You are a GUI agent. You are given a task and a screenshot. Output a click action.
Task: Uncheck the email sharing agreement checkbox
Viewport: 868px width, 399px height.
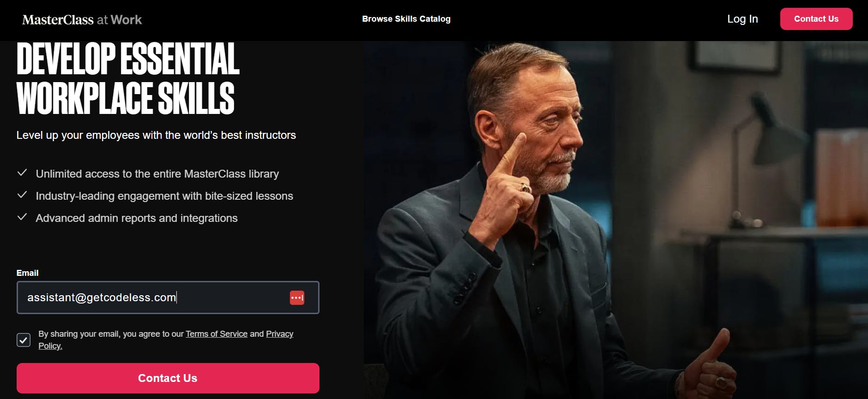pyautogui.click(x=23, y=339)
